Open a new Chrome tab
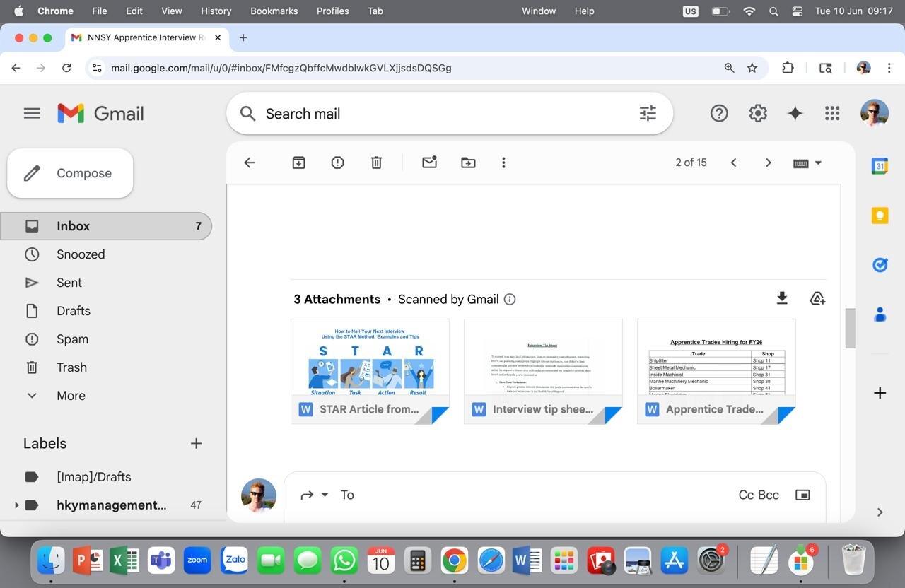Screen dimensions: 905x588 [243, 37]
